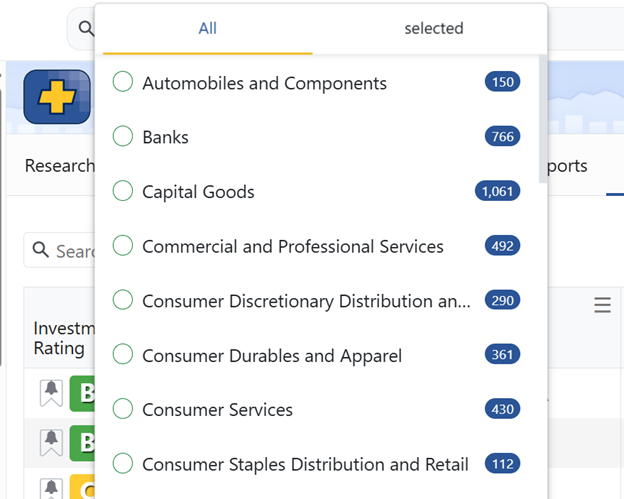Click the alert bell in the second table row
This screenshot has width=624, height=499.
coord(51,441)
